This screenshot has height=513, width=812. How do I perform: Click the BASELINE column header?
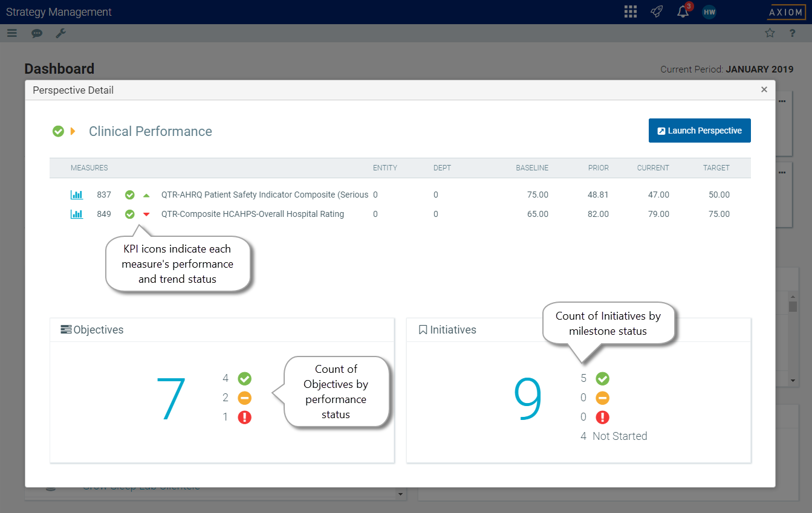pos(532,168)
